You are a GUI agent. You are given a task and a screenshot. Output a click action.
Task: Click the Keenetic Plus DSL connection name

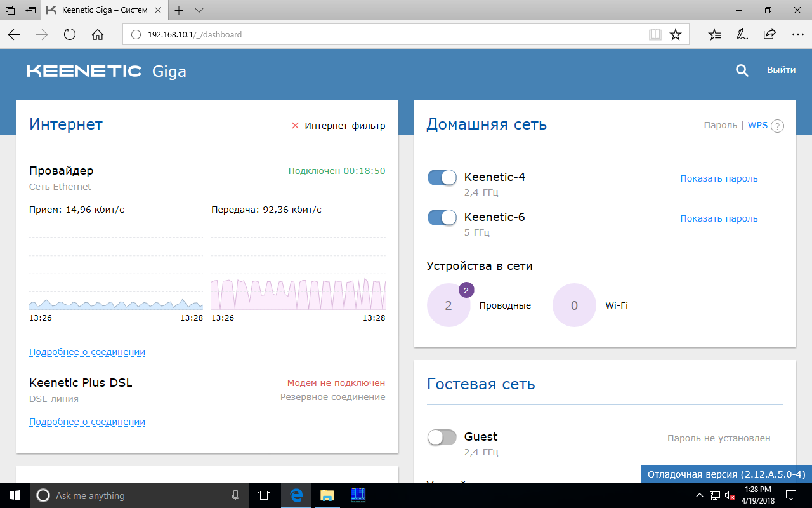point(81,383)
